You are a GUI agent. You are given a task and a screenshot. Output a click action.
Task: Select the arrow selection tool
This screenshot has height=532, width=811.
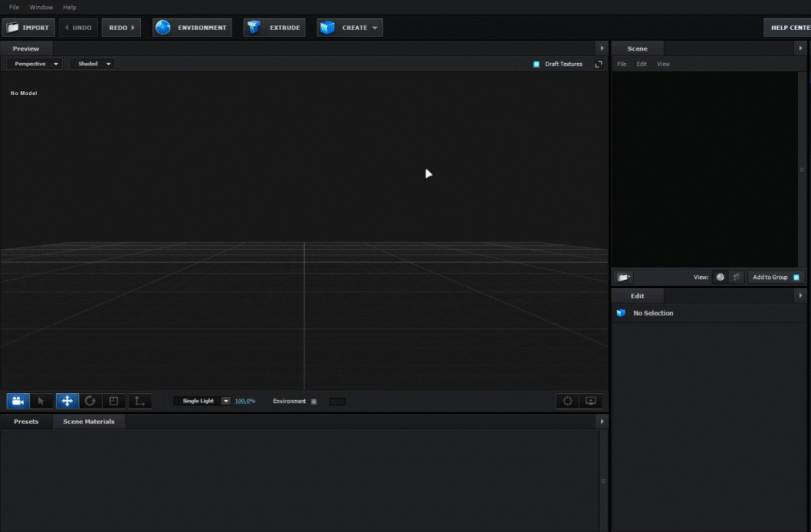tap(41, 401)
